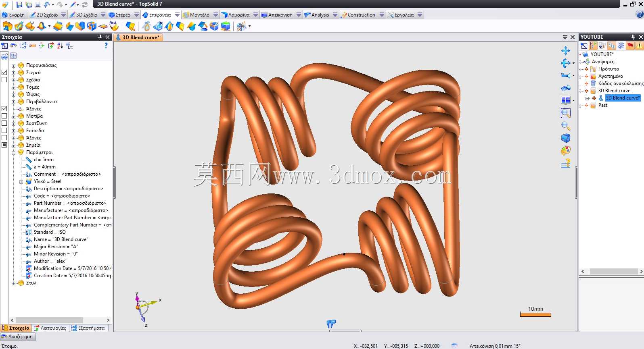Click the blue question mark help icon in Στοιχεία
Image resolution: width=644 pixels, height=349 pixels.
point(106,46)
